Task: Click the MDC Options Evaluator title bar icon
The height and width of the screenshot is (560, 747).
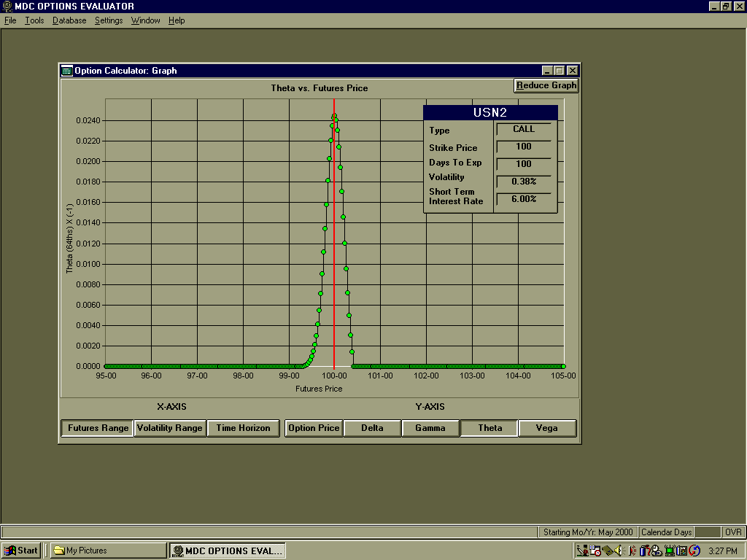Action: 7,7
